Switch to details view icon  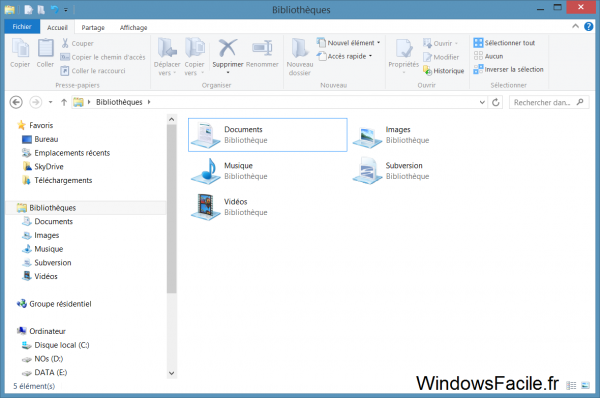point(571,385)
